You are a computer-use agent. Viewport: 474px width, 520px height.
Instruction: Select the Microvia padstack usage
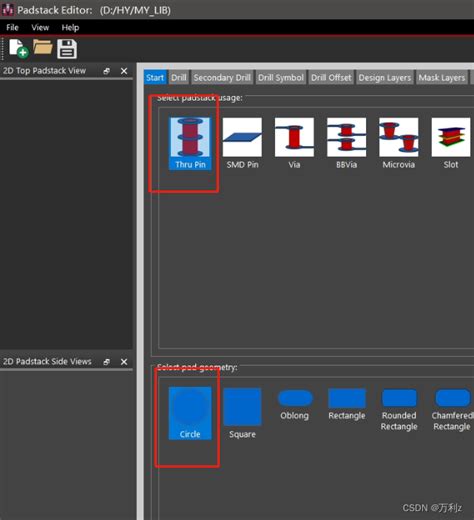(x=399, y=143)
